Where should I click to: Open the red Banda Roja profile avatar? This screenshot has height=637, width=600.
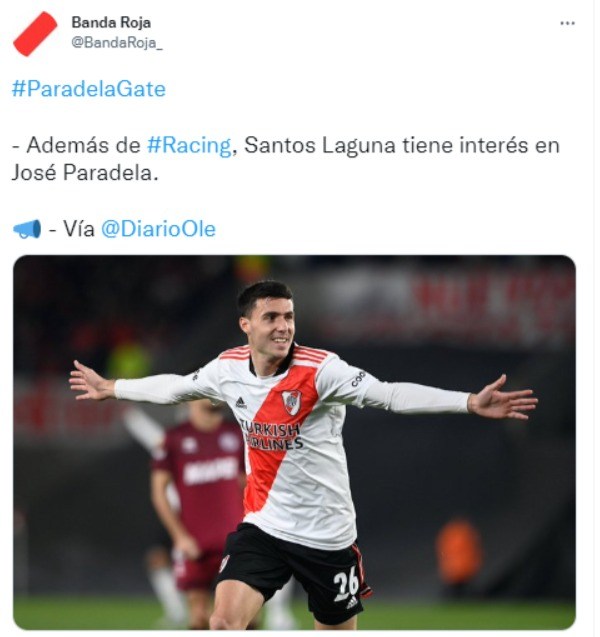tap(35, 33)
